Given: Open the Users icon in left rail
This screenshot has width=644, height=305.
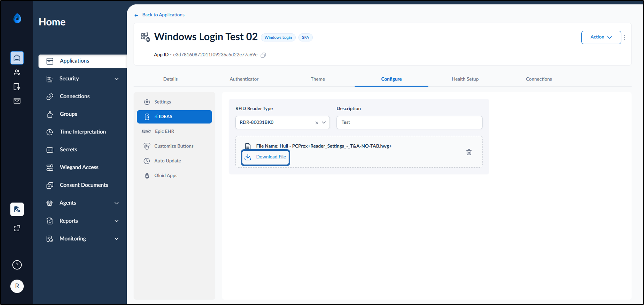Looking at the screenshot, I should (x=17, y=72).
